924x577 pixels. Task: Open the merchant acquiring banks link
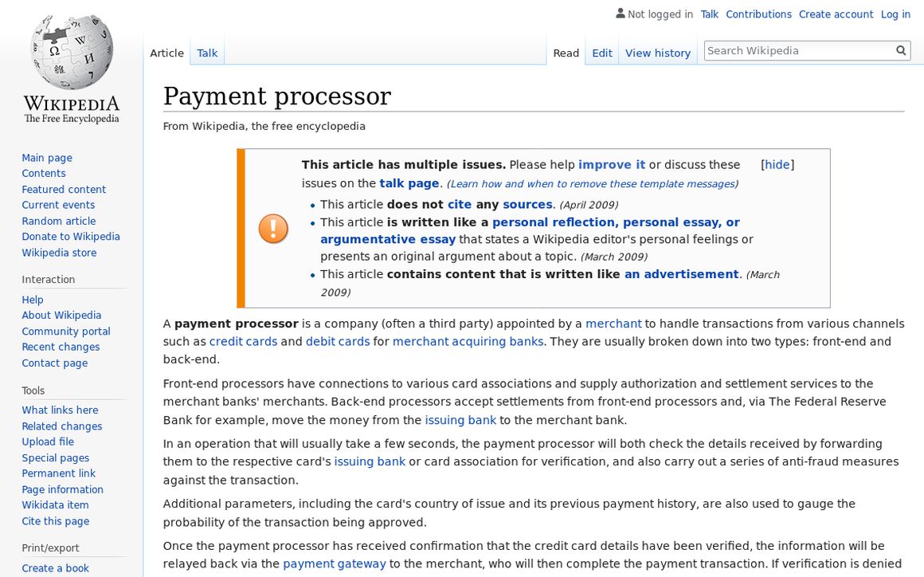tap(468, 341)
